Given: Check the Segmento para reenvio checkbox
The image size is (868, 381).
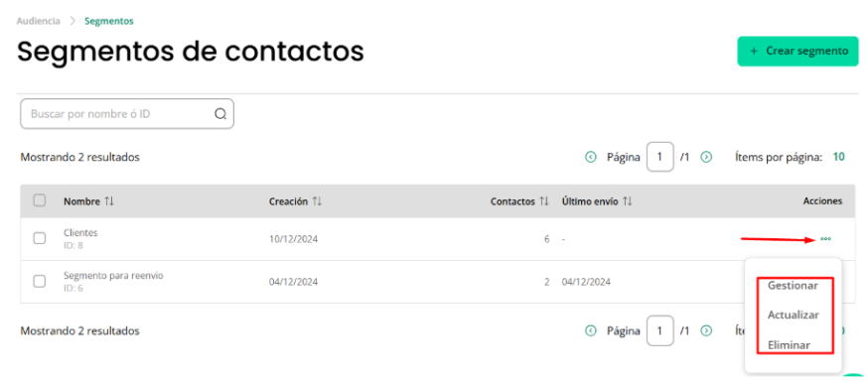Looking at the screenshot, I should 40,282.
